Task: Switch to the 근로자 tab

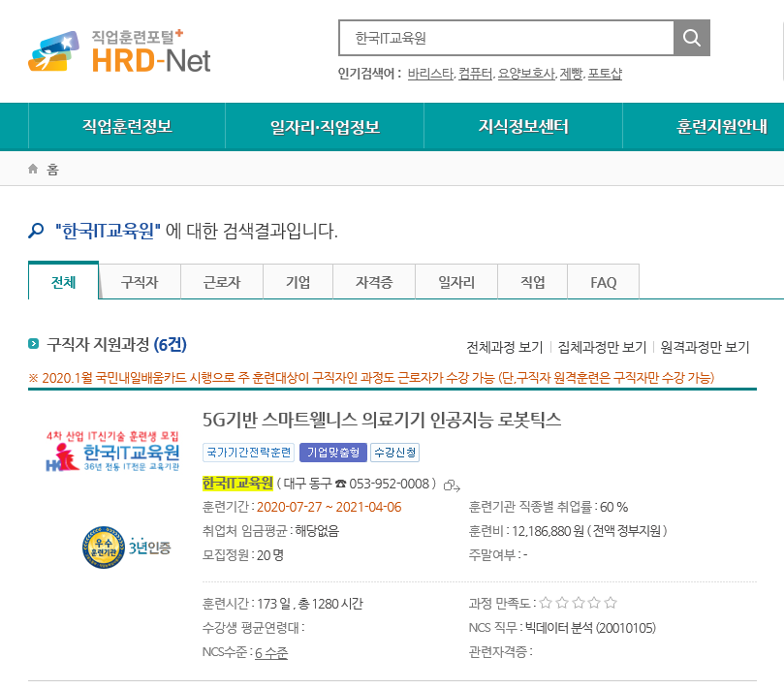Action: [x=222, y=282]
